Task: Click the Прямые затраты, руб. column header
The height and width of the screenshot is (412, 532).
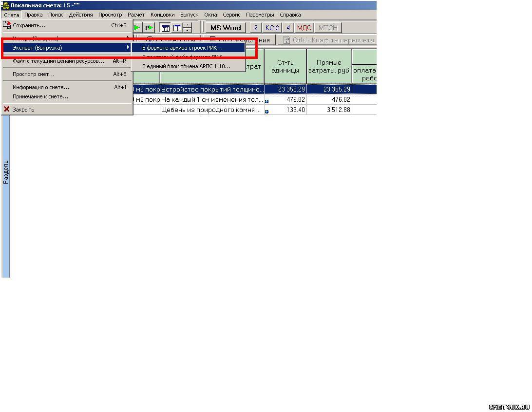Action: pyautogui.click(x=329, y=66)
